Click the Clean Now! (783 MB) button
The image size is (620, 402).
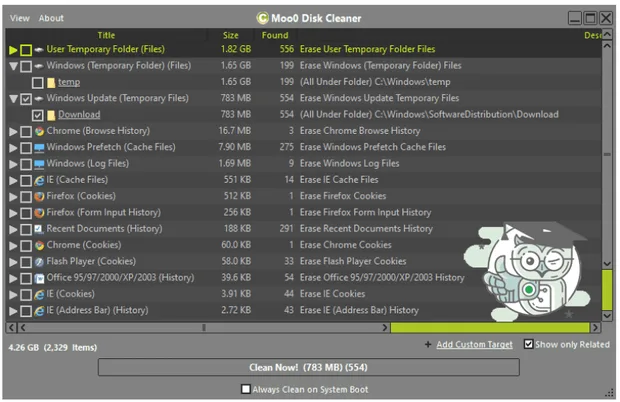coord(308,367)
